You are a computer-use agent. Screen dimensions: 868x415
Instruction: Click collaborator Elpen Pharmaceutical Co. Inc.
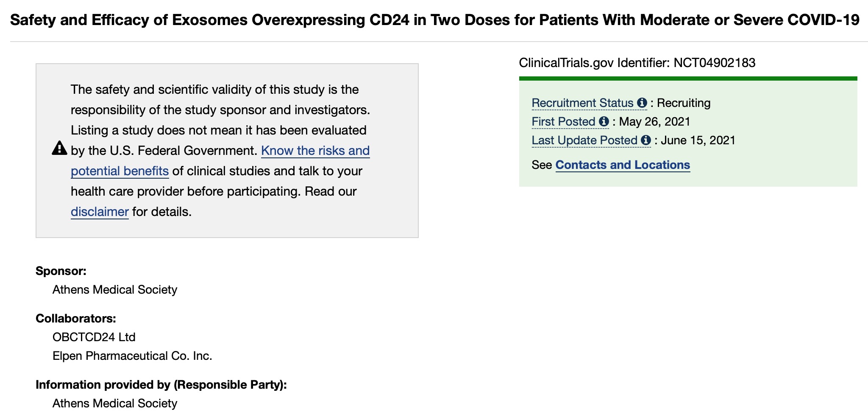[x=132, y=356]
